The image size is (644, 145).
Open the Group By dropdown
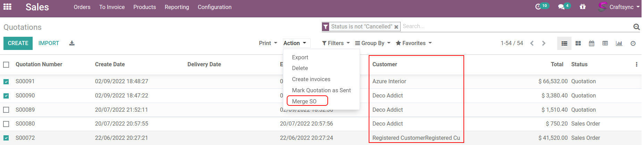point(373,43)
